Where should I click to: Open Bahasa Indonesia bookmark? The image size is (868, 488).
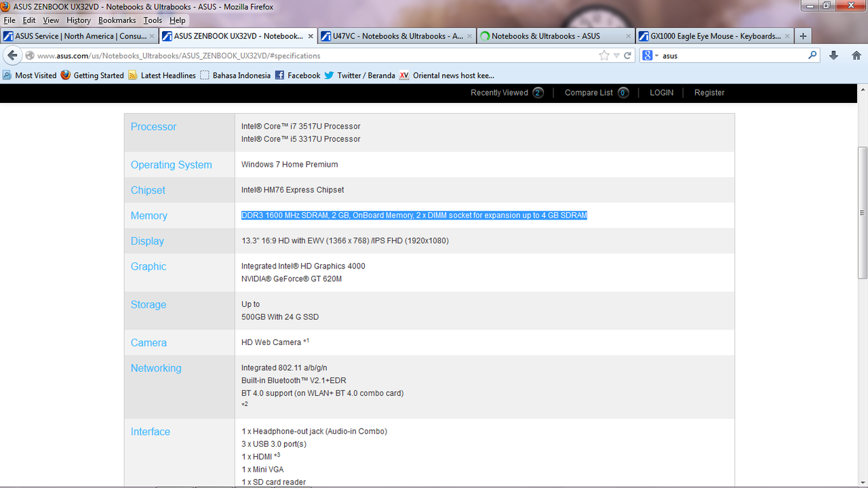click(235, 75)
